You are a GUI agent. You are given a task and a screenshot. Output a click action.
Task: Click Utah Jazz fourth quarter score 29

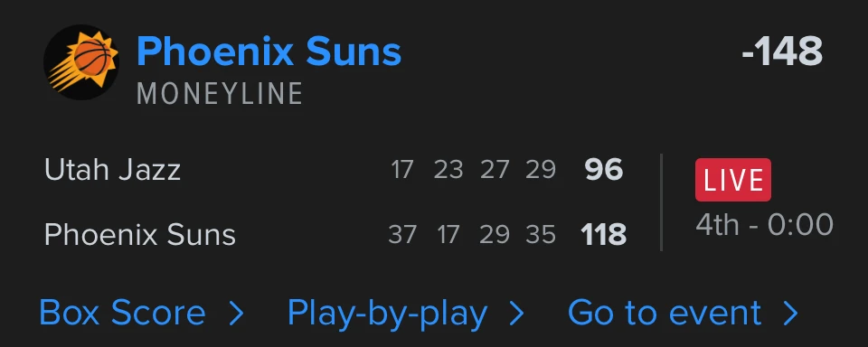click(x=541, y=170)
